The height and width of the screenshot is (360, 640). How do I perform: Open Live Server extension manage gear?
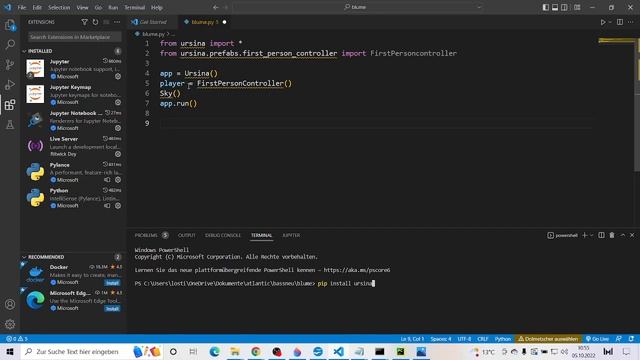(x=118, y=154)
